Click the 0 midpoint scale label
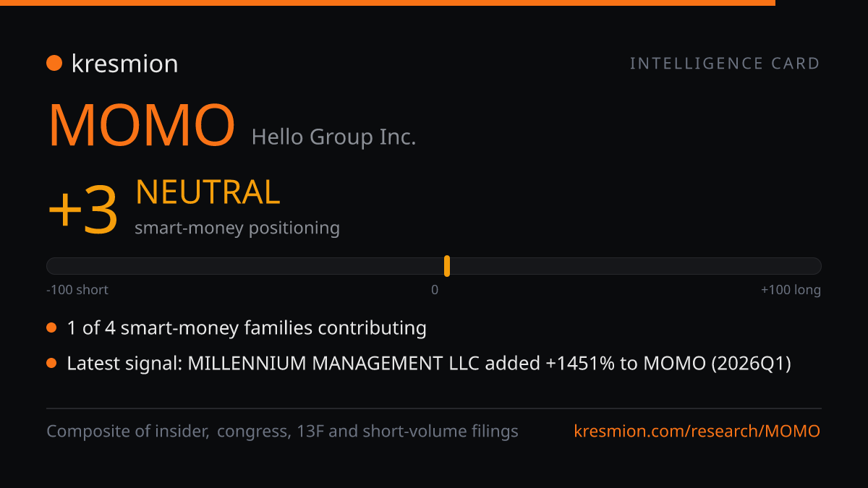868x488 pixels. click(x=435, y=290)
